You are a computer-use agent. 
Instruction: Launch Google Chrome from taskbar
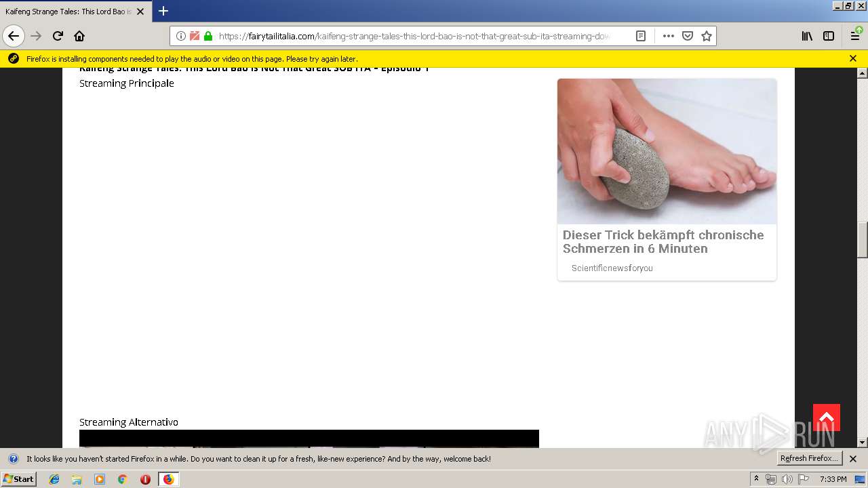point(123,479)
